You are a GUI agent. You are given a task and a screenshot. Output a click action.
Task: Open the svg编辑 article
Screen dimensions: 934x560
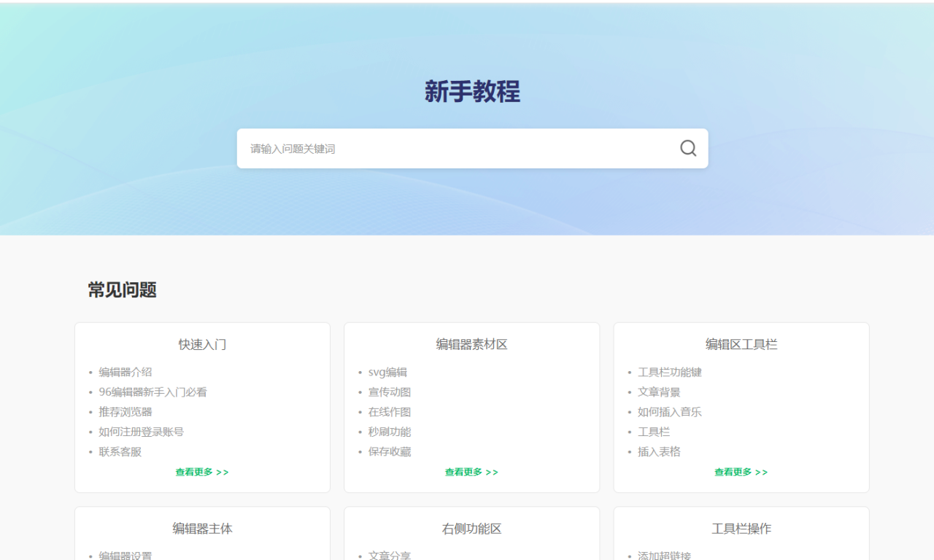click(x=387, y=372)
